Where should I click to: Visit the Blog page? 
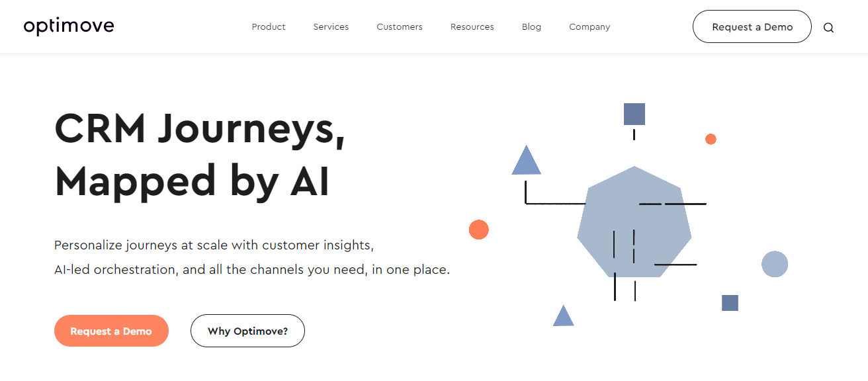531,27
